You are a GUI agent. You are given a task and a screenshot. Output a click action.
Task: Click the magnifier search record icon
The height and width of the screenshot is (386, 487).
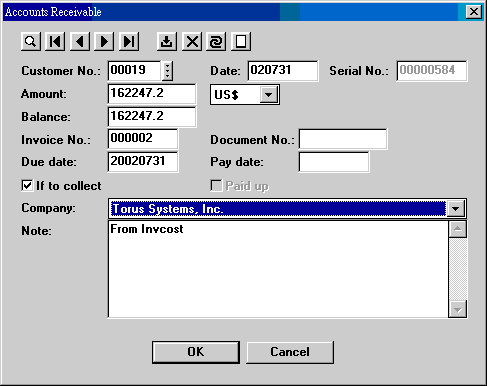(x=31, y=42)
